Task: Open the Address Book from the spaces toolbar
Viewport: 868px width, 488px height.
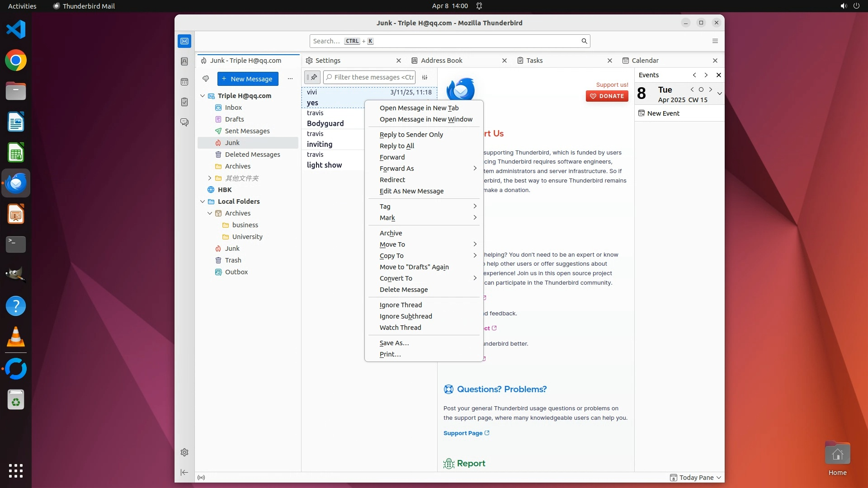Action: (x=184, y=61)
